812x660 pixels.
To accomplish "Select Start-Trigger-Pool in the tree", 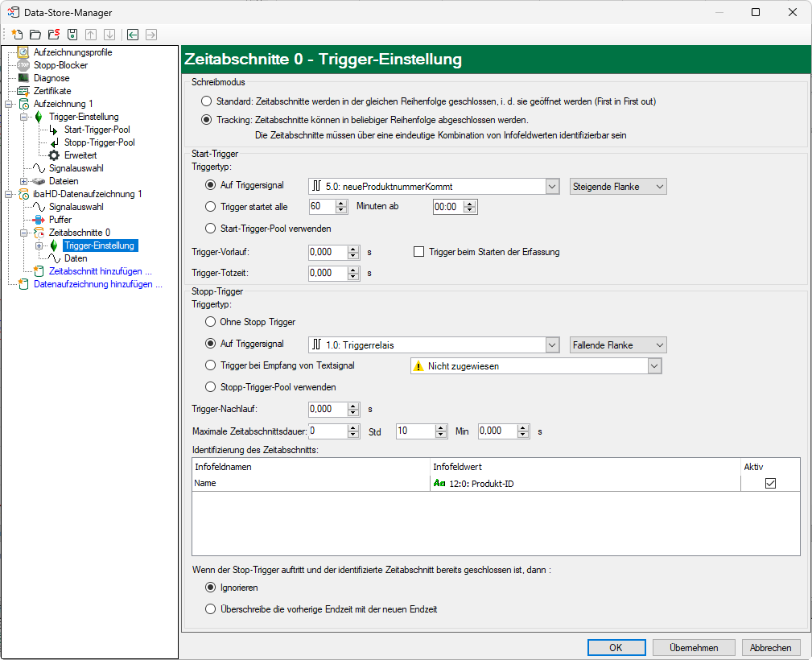I will tap(97, 130).
